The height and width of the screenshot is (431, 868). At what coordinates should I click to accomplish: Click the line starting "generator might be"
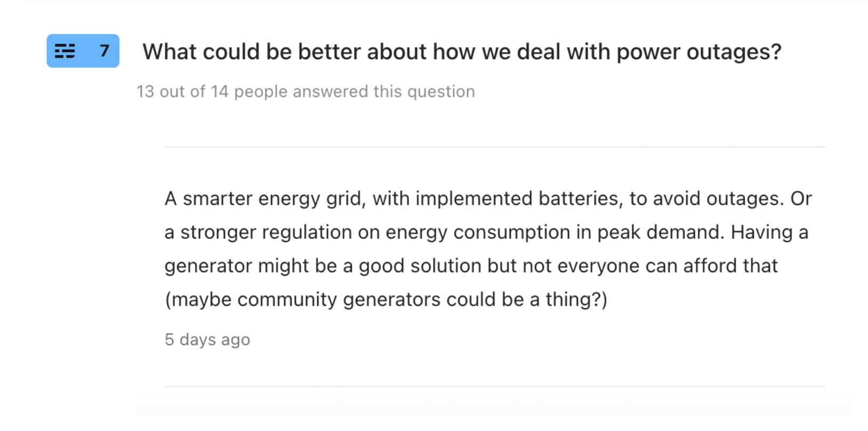pos(471,266)
